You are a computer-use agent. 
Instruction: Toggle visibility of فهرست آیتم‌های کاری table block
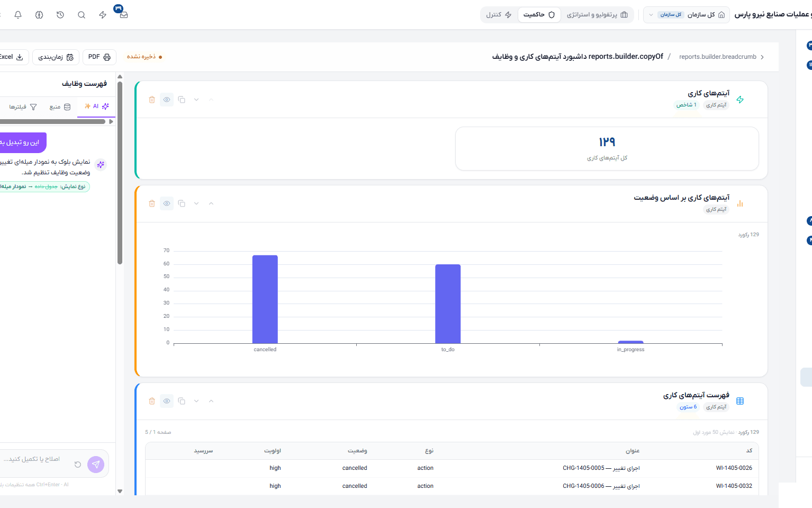tap(167, 401)
